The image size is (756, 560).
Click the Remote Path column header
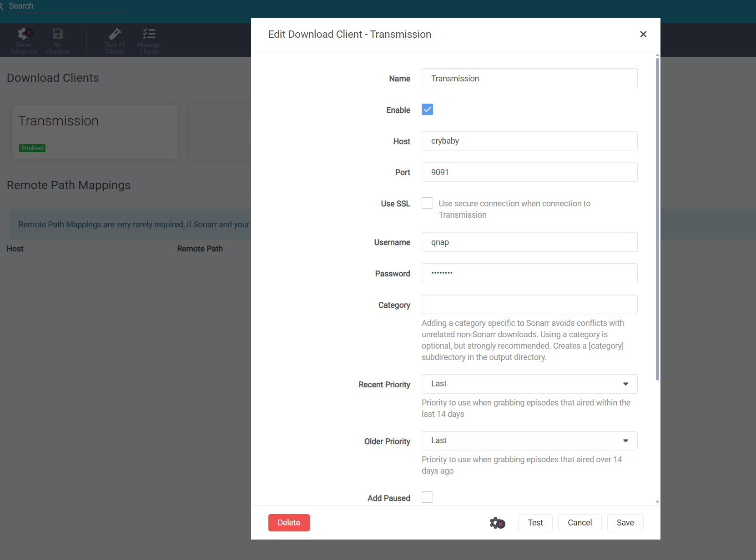pos(200,249)
